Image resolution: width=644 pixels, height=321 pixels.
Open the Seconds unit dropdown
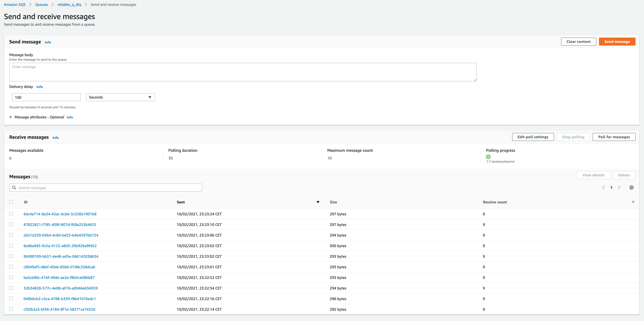coord(120,97)
